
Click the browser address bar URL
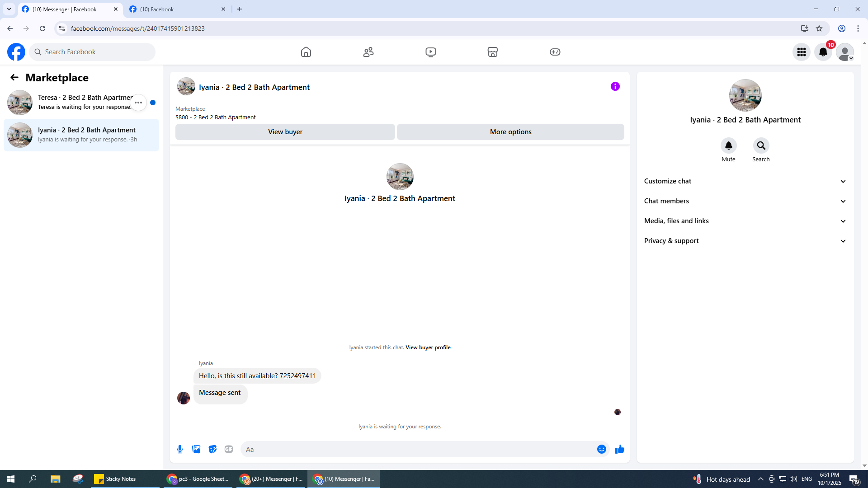[x=138, y=28]
